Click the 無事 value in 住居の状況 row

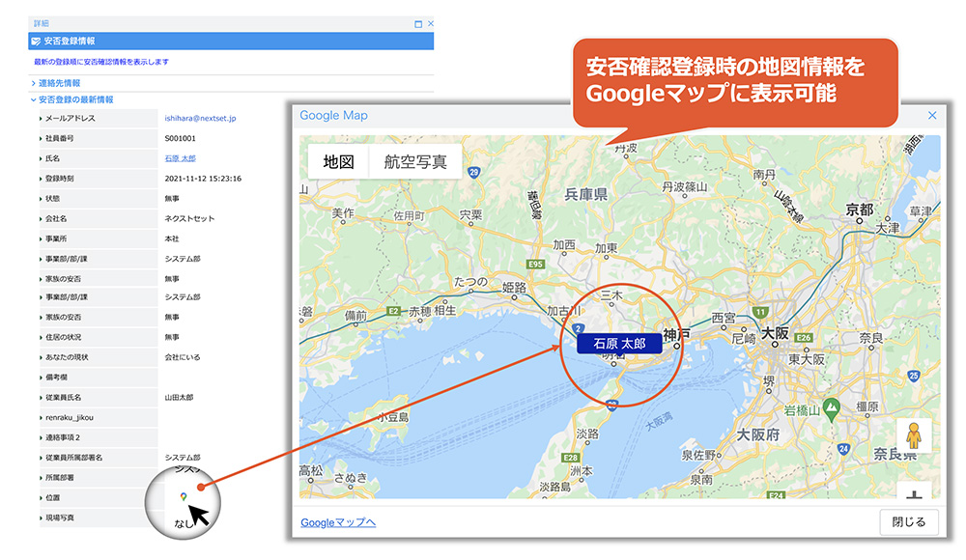point(172,337)
